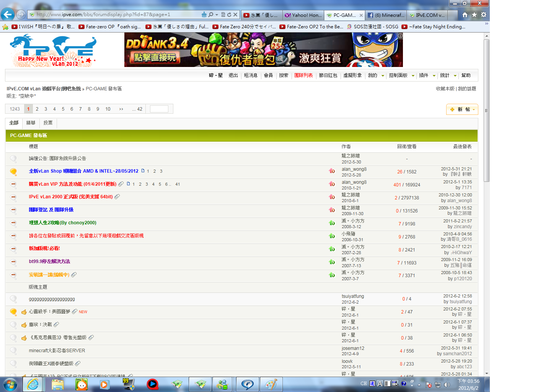
Task: Stop loading with the address bar X
Action: coord(235,15)
